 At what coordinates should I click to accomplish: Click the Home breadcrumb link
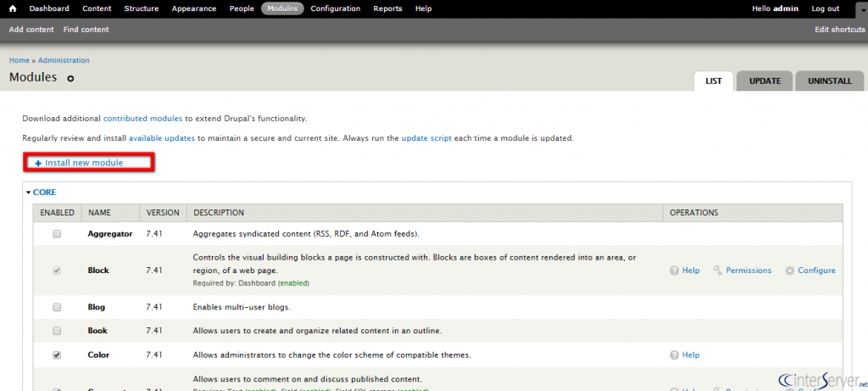coord(19,60)
